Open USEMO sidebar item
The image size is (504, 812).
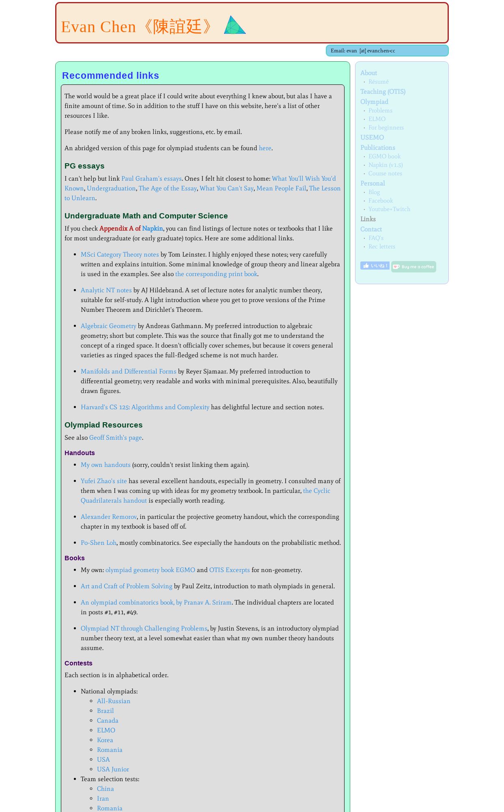[x=372, y=138]
